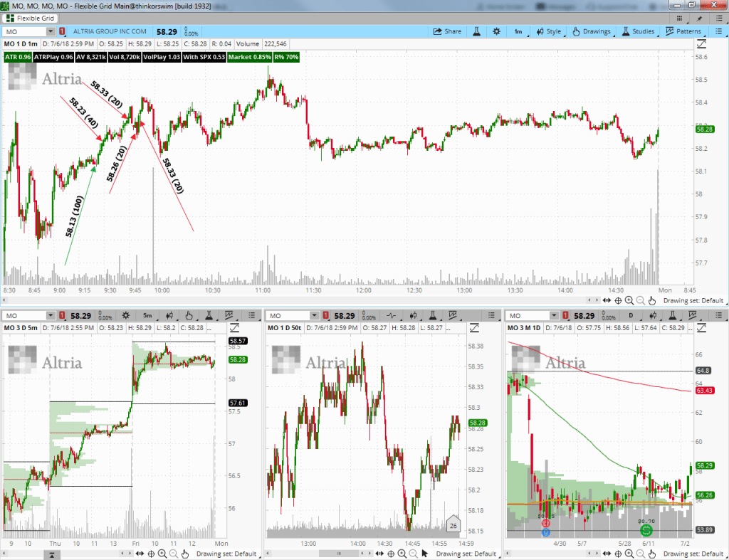
Task: Select the pan hand tool below main chart
Action: (651, 301)
